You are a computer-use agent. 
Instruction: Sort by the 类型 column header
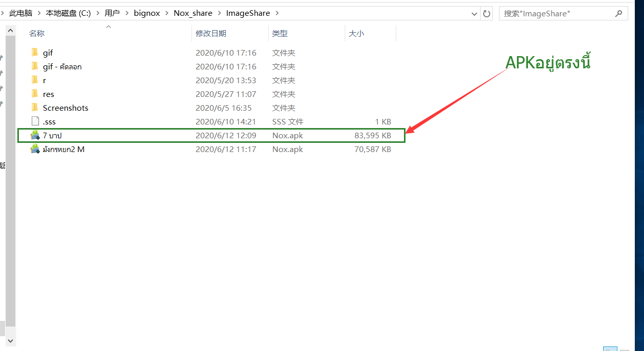[x=279, y=33]
